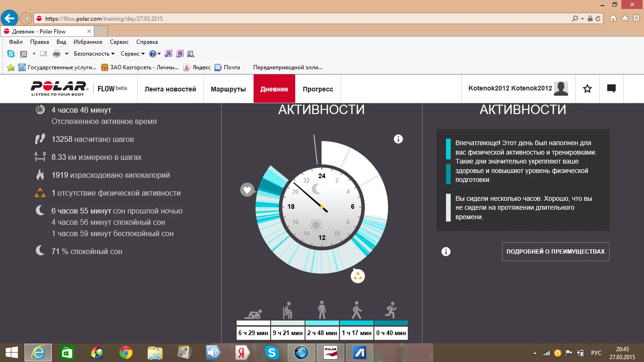Open Kotenok2012 user profile link
The height and width of the screenshot is (362, 644).
pyautogui.click(x=510, y=89)
